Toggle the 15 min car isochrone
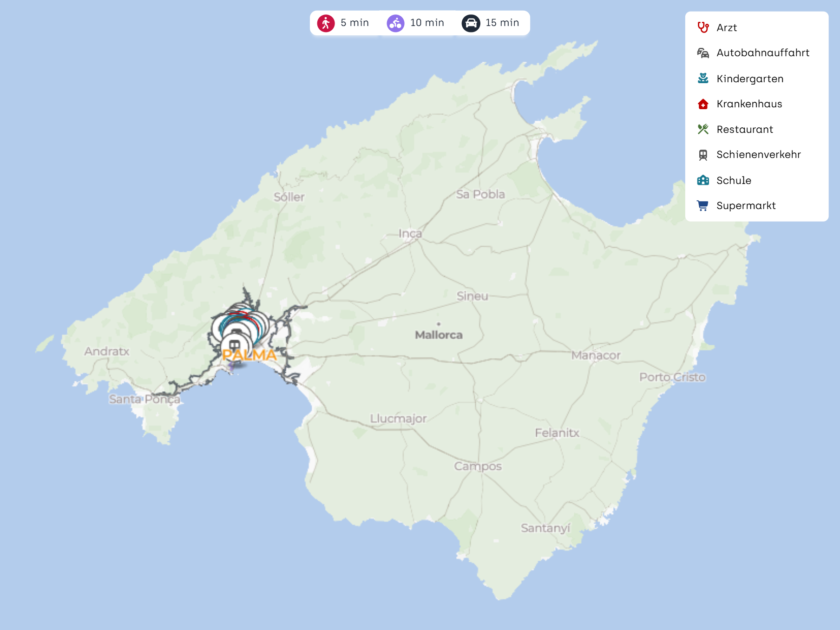Viewport: 840px width, 630px height. pyautogui.click(x=491, y=23)
